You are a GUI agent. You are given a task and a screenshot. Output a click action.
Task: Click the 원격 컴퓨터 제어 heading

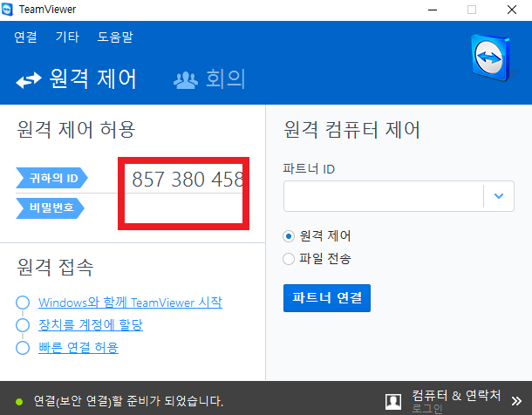coord(351,130)
